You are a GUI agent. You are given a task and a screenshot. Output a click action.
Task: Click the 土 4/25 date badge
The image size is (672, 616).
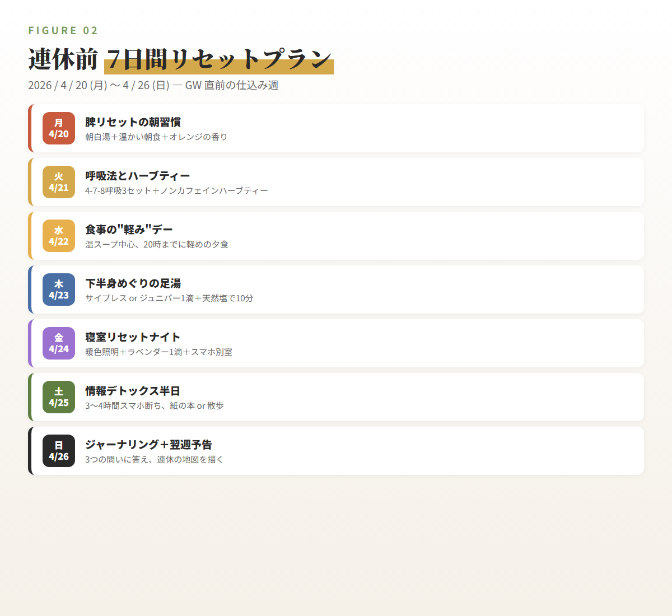pyautogui.click(x=59, y=397)
